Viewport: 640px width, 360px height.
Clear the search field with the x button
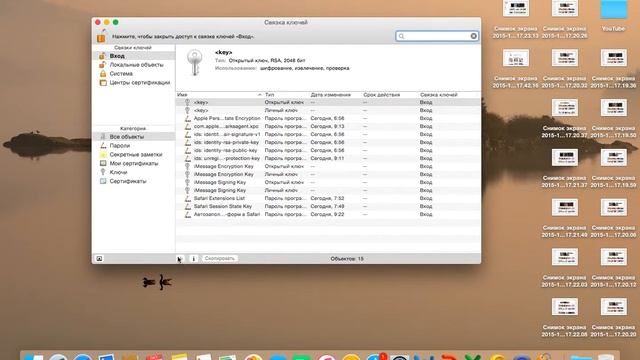coord(473,36)
